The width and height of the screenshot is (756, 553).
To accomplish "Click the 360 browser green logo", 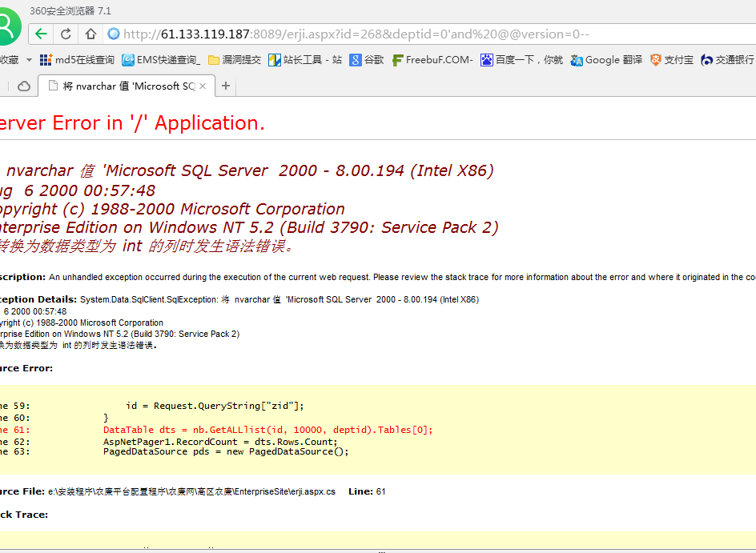I will click(8, 26).
